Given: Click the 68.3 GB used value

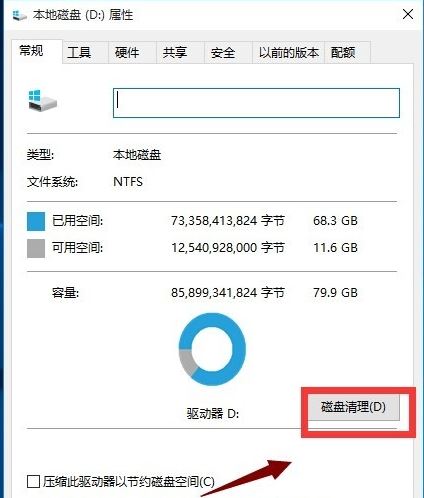Looking at the screenshot, I should point(335,221).
